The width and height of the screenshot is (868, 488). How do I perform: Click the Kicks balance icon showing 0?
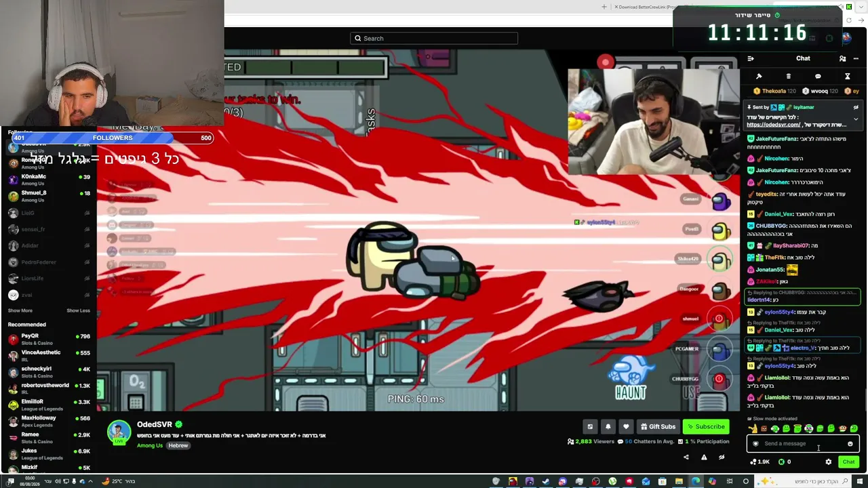pos(785,462)
